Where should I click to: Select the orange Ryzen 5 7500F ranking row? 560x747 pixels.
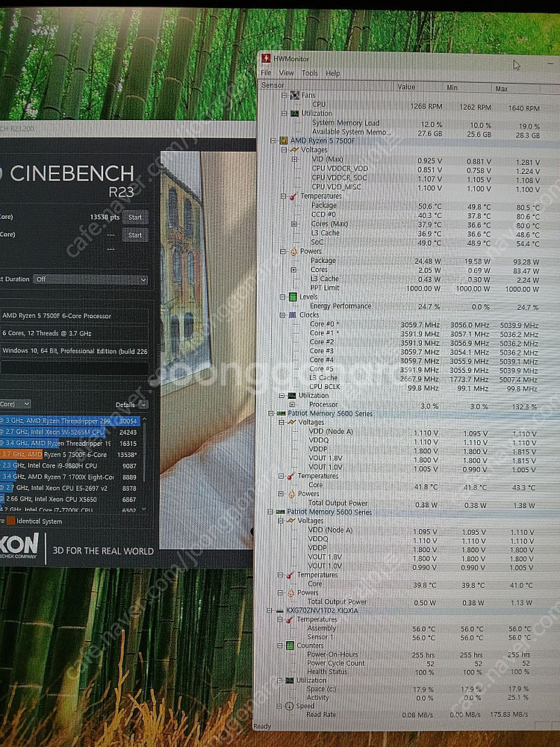click(70, 455)
